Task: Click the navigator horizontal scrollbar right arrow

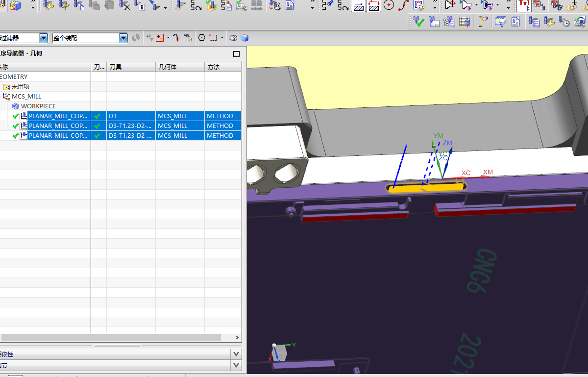Action: pyautogui.click(x=237, y=338)
